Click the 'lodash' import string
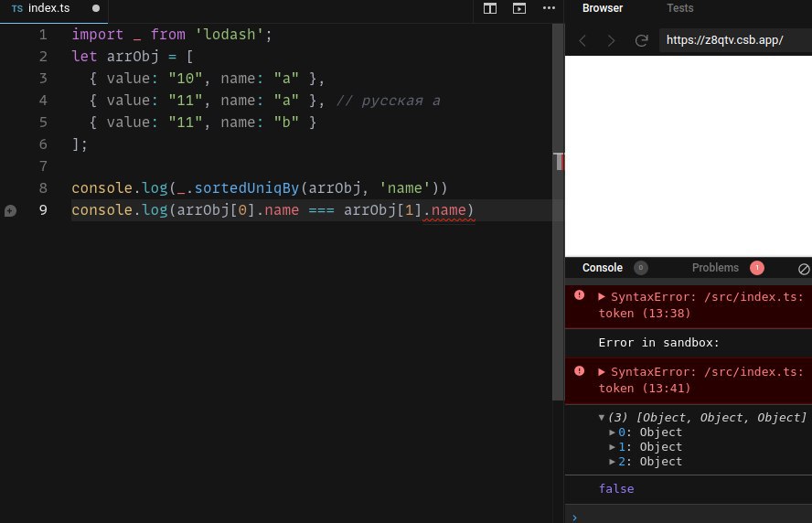This screenshot has height=523, width=812. coord(230,35)
